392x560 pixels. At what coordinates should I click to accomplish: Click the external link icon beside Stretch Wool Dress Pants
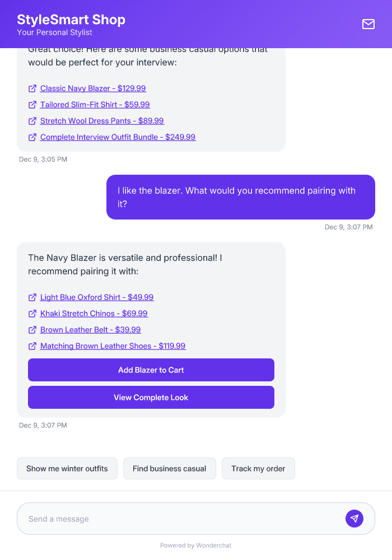pyautogui.click(x=32, y=120)
